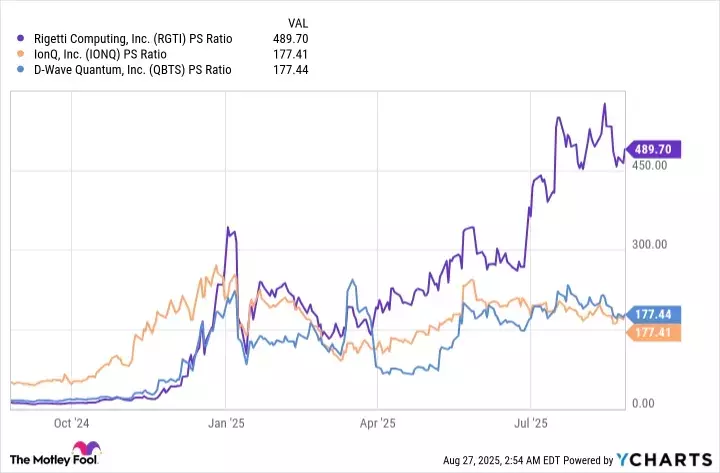Click the blue D-Wave legend dot

click(x=14, y=70)
